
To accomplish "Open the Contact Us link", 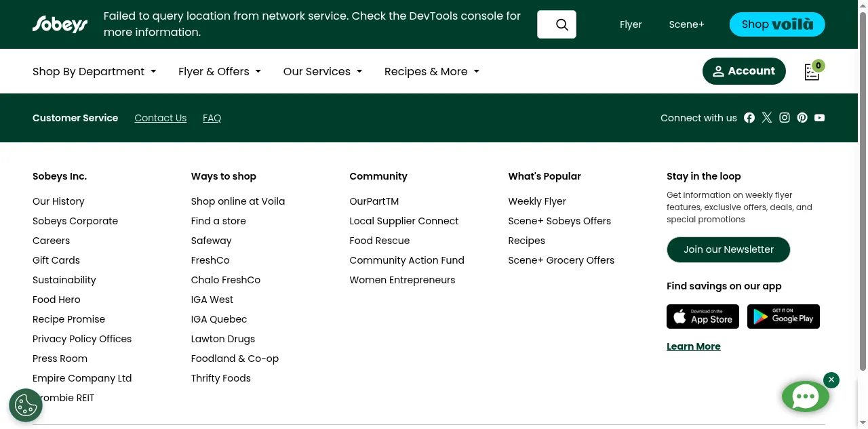I will pos(161,118).
